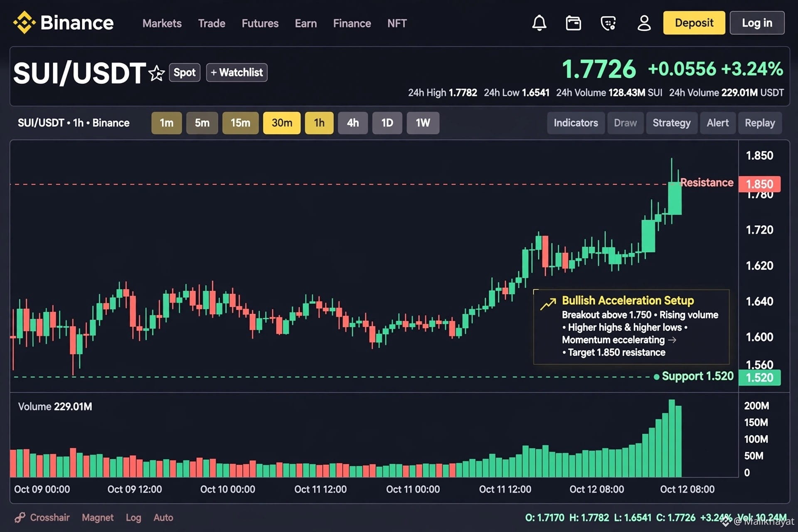The width and height of the screenshot is (798, 532).
Task: Open the Earn menu
Action: click(306, 23)
